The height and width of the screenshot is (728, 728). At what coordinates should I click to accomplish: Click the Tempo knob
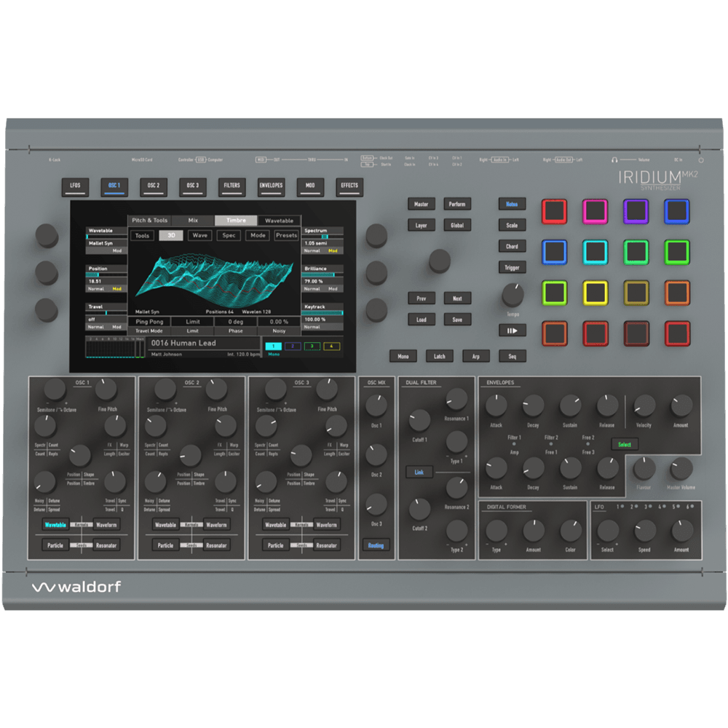coord(513,294)
